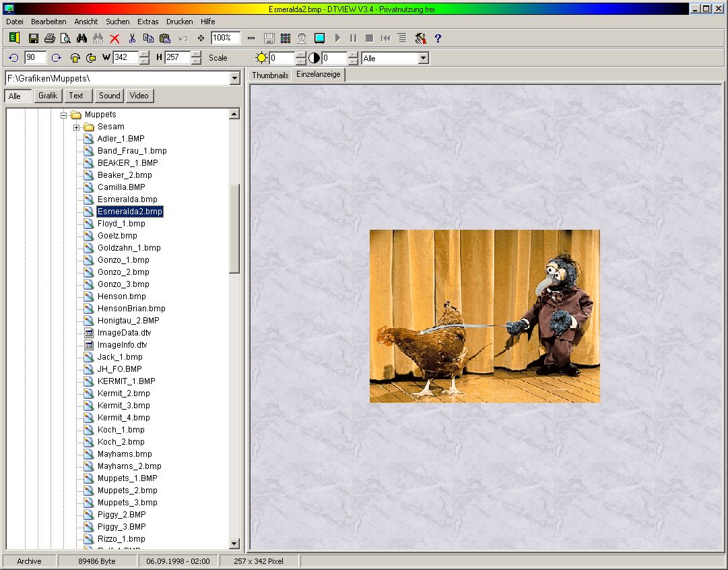728x570 pixels.
Task: Start playback with the play button
Action: click(337, 38)
